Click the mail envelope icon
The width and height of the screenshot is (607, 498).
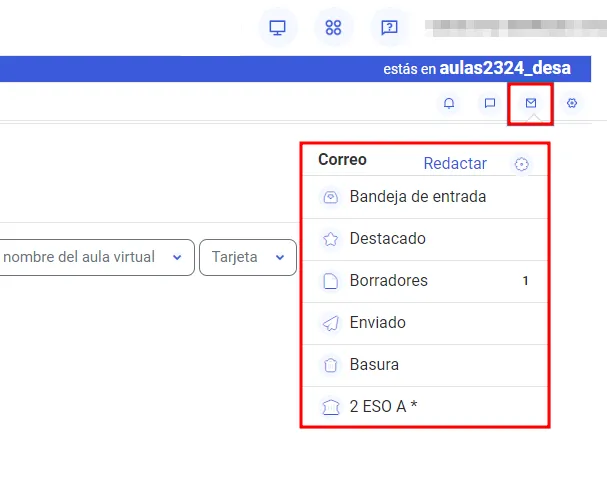[x=531, y=103]
